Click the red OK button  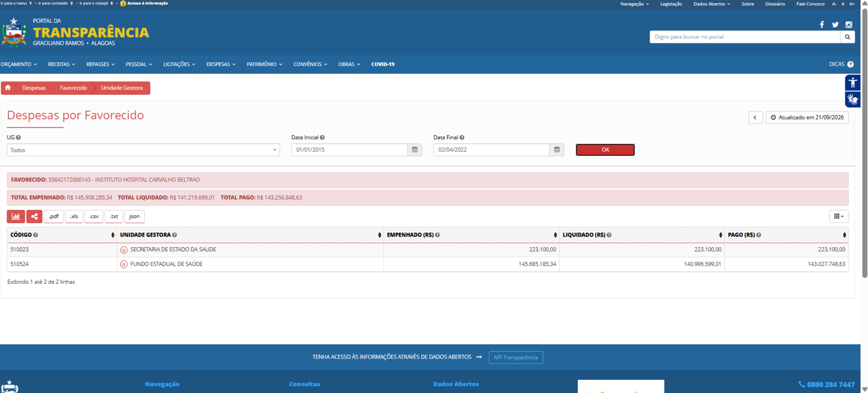pyautogui.click(x=605, y=150)
